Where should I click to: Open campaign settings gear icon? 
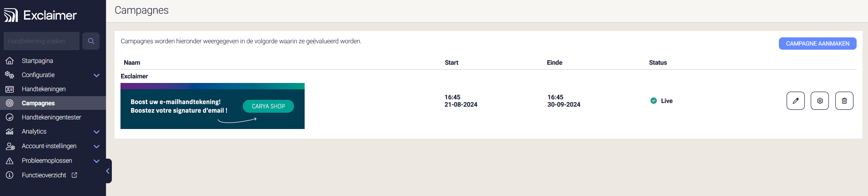[819, 101]
